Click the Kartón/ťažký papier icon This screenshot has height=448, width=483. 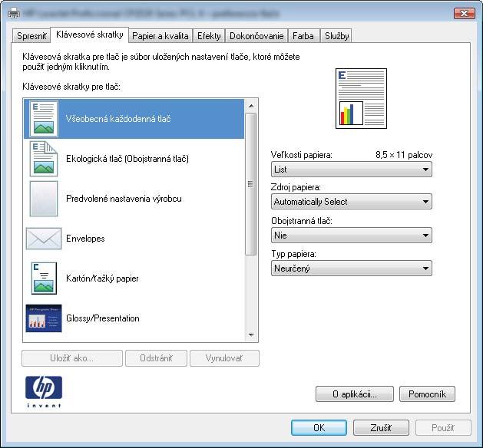pos(44,278)
